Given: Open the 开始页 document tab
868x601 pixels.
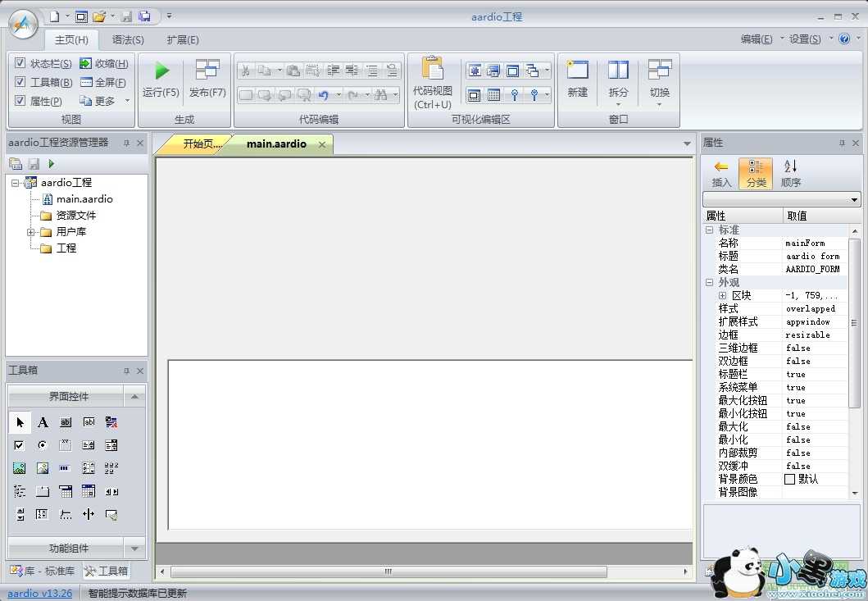Looking at the screenshot, I should click(x=201, y=144).
